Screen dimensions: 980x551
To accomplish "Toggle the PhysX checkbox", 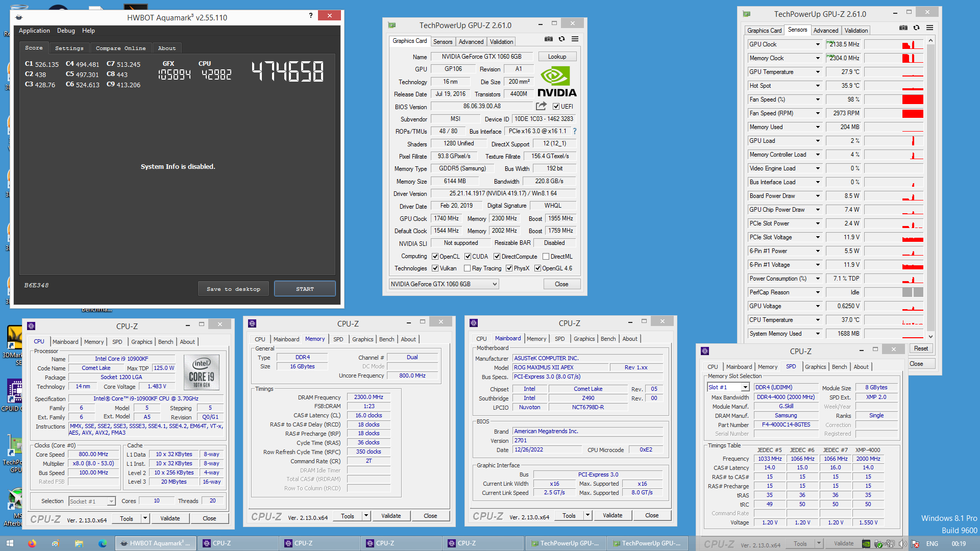I will pyautogui.click(x=509, y=268).
